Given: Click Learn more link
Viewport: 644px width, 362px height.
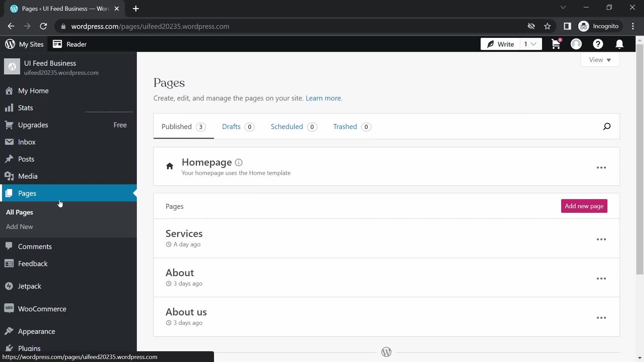Looking at the screenshot, I should (x=323, y=98).
